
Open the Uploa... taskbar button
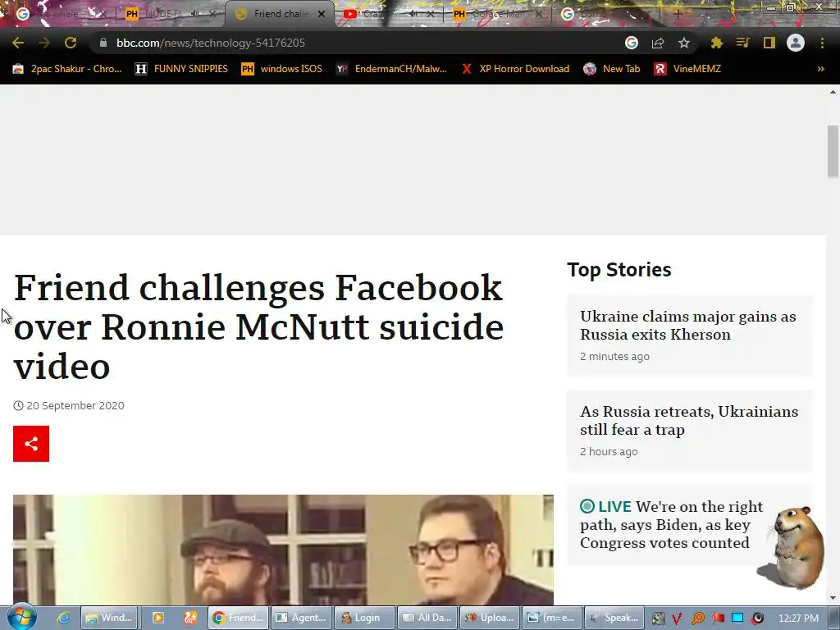tap(491, 618)
